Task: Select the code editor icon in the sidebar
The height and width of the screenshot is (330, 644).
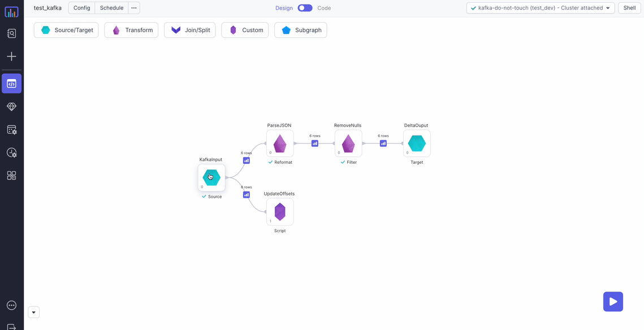Action: [x=11, y=83]
